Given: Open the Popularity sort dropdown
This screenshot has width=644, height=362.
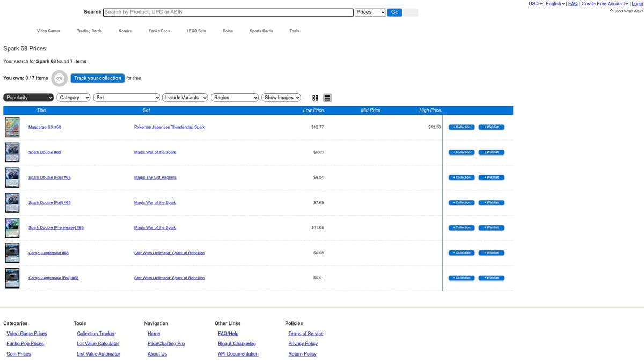Looking at the screenshot, I should point(28,98).
